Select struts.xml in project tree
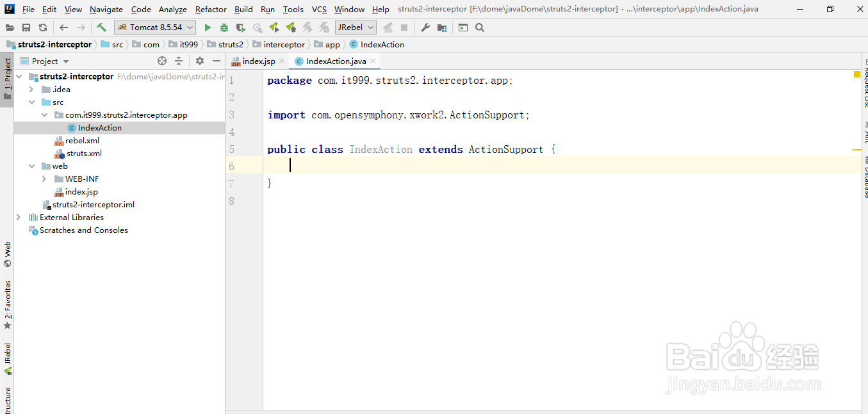 pyautogui.click(x=84, y=154)
